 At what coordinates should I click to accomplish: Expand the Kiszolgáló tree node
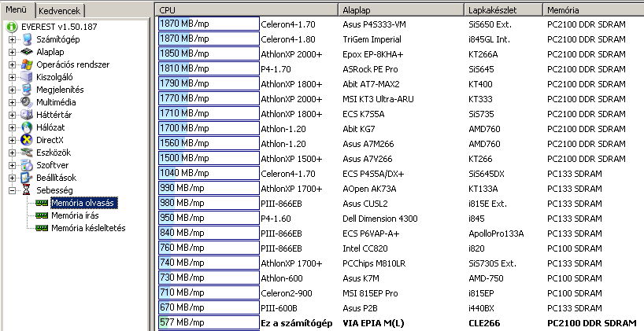point(12,77)
